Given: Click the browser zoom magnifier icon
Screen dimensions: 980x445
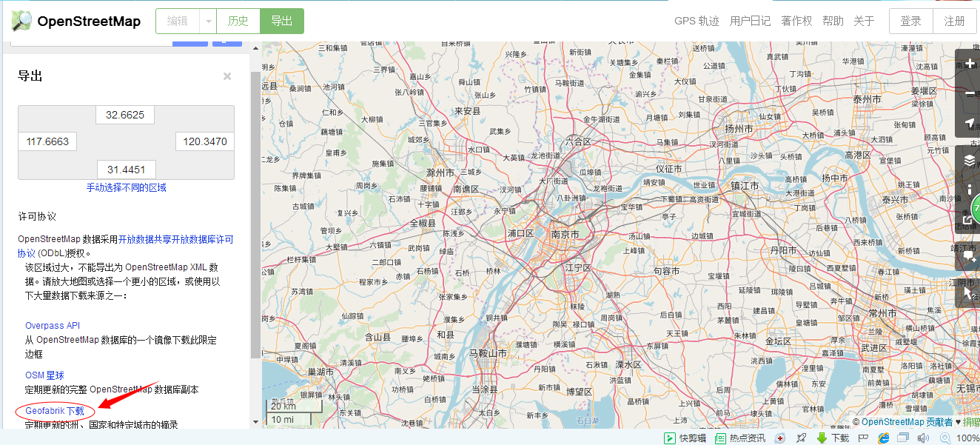Looking at the screenshot, I should (x=944, y=438).
